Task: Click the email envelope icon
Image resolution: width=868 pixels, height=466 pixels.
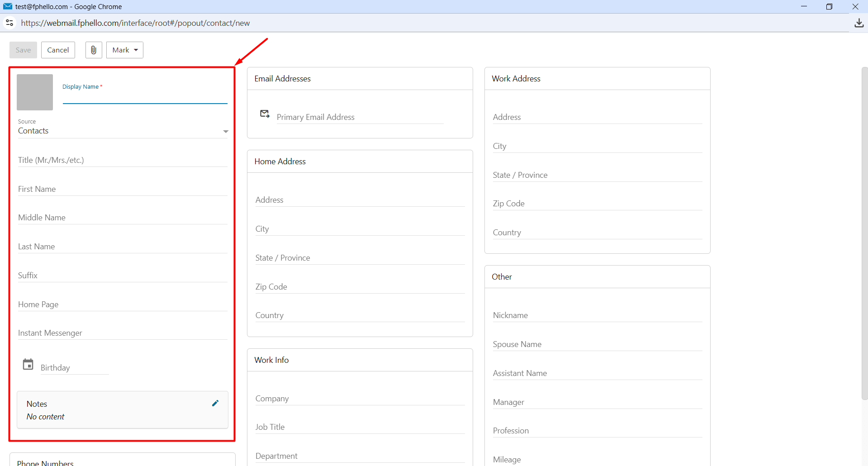Action: pyautogui.click(x=265, y=114)
